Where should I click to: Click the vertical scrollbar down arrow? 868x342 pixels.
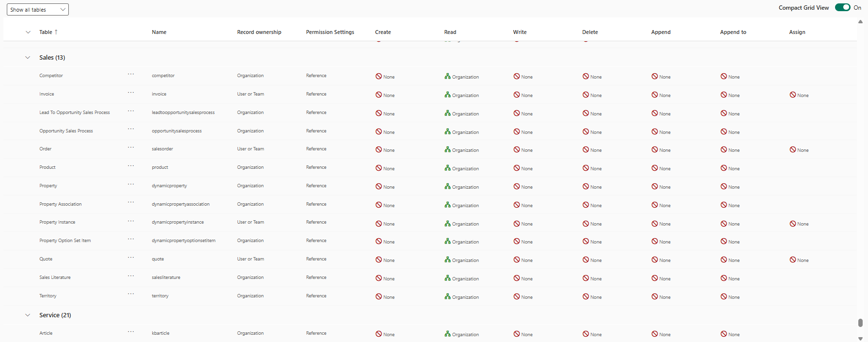(x=860, y=339)
